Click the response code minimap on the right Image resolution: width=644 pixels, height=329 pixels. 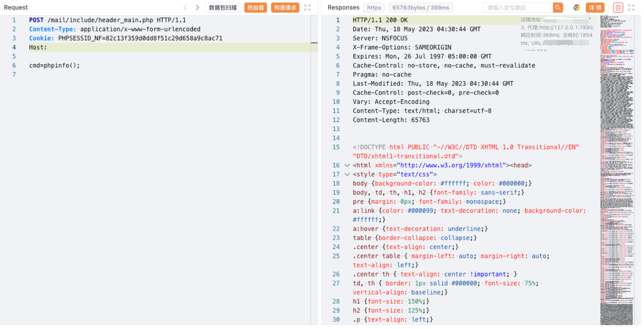coord(616,170)
